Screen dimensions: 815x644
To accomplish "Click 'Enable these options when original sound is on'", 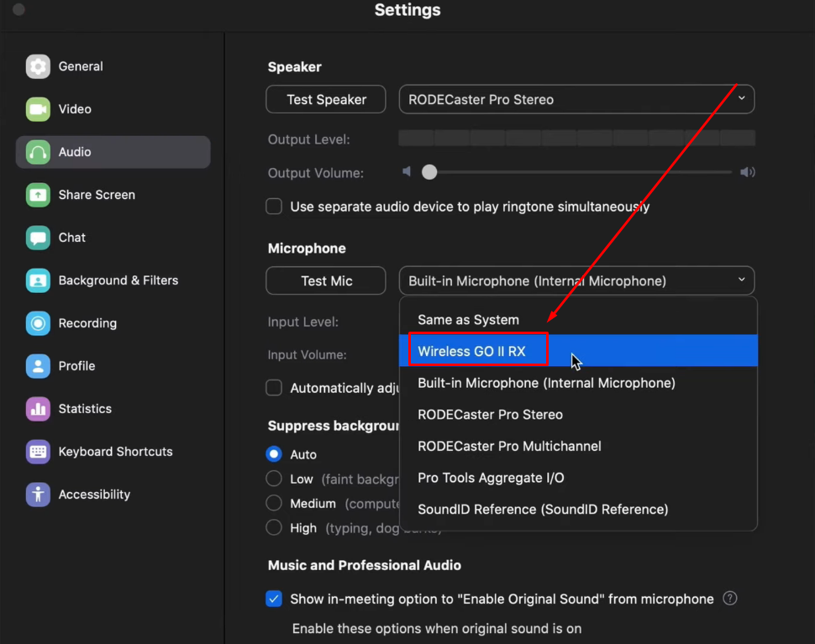I will [x=437, y=628].
